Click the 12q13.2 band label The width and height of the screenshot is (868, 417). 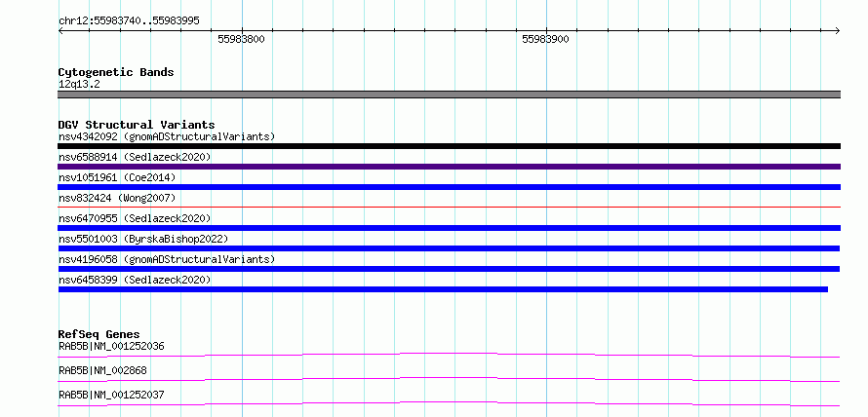[x=79, y=85]
